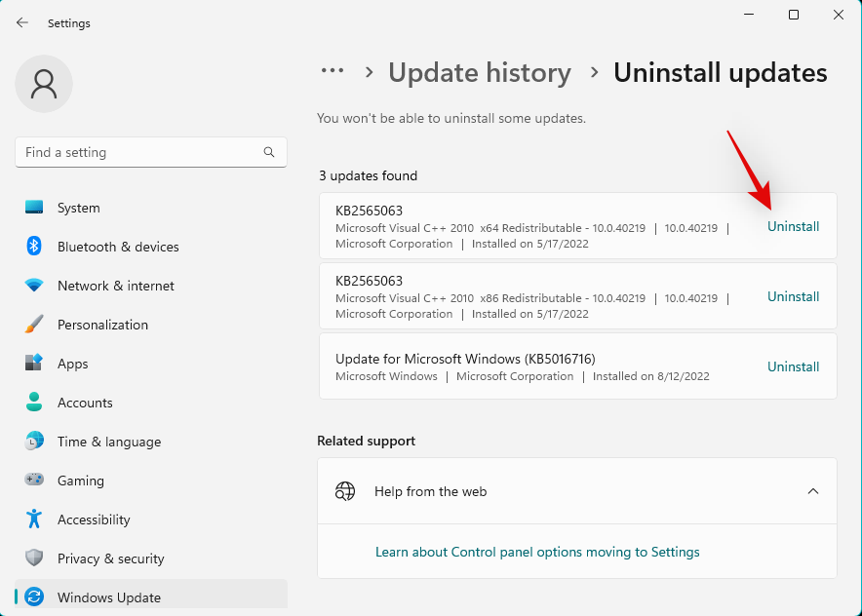Image resolution: width=862 pixels, height=616 pixels.
Task: Uninstall the KB5016716 Windows update
Action: click(793, 366)
